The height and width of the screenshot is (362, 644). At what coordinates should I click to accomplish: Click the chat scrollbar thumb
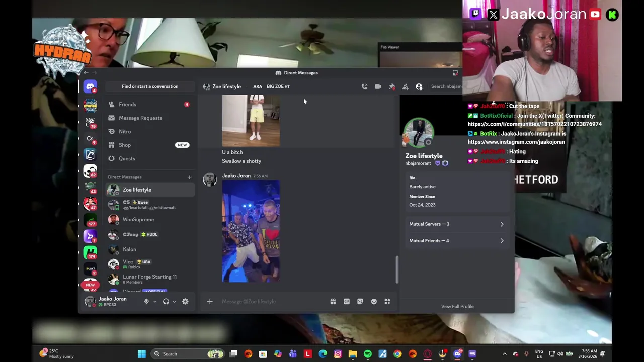tap(397, 269)
